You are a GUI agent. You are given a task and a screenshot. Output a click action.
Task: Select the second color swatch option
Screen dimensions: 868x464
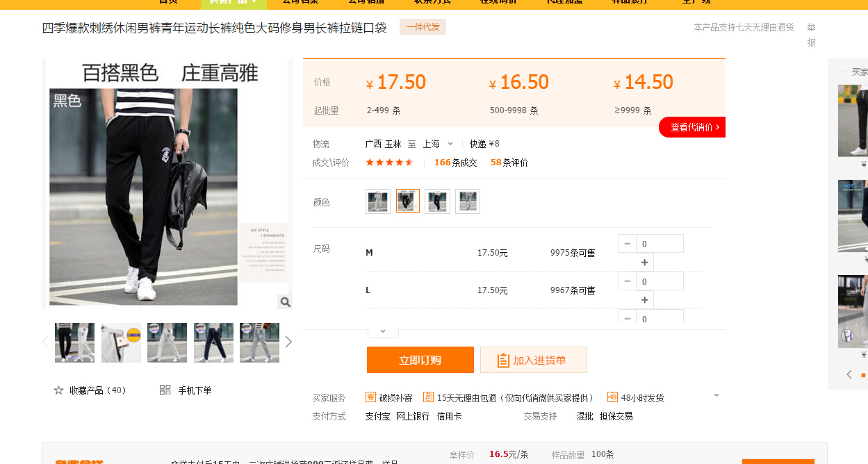pyautogui.click(x=408, y=201)
